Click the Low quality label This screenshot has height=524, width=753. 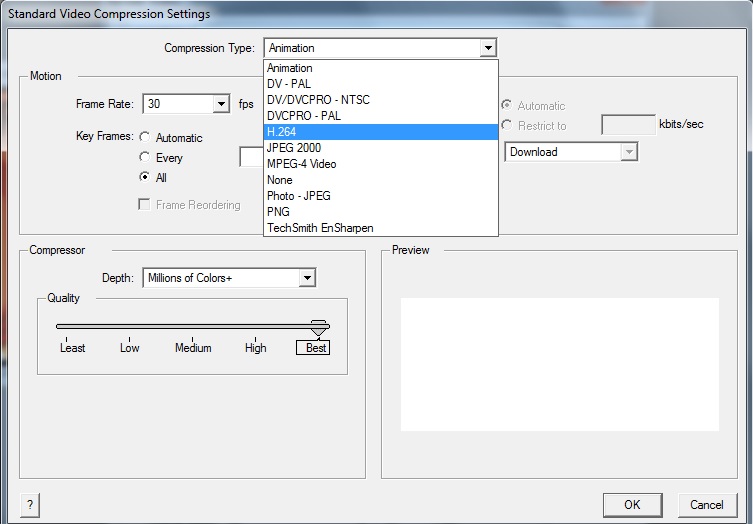[130, 348]
